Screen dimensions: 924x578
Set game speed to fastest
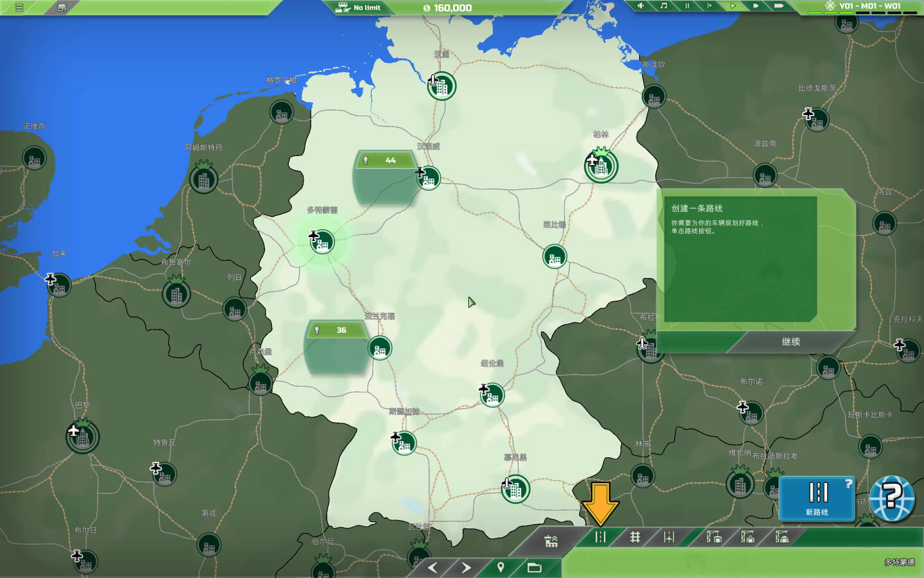coord(778,6)
